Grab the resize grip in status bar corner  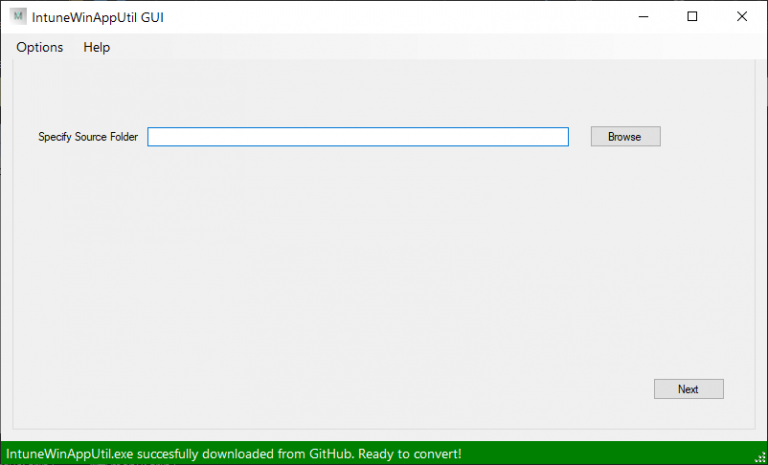pos(760,457)
